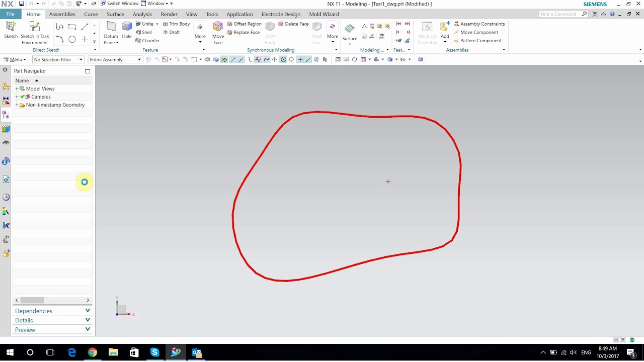Expand the Model Views tree node
The height and width of the screenshot is (362, 644).
click(17, 88)
